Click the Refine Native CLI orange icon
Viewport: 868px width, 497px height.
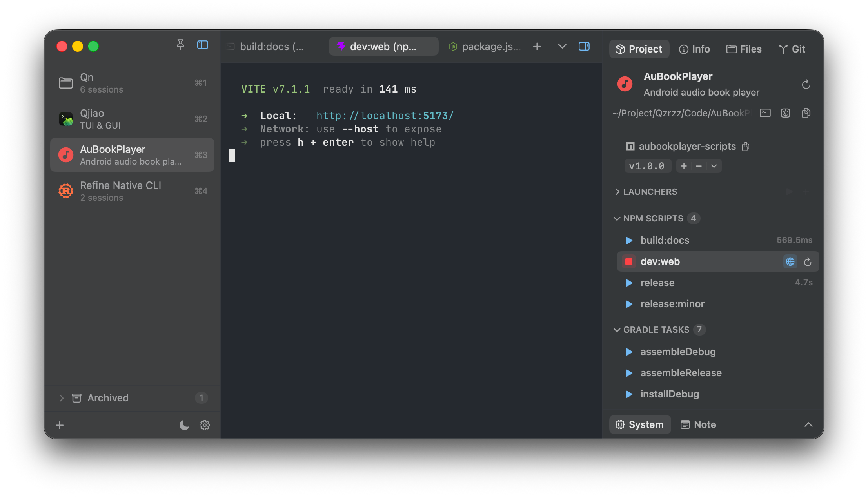coord(66,191)
